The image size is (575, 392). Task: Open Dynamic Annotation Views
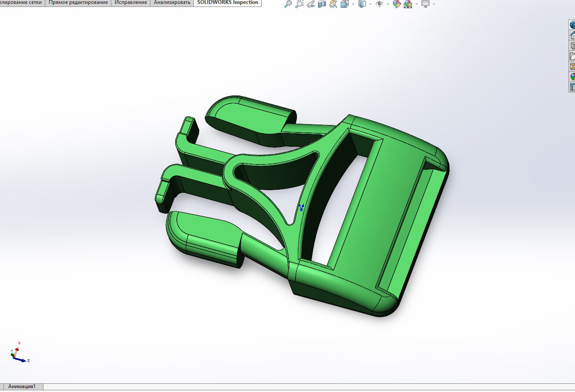click(333, 4)
